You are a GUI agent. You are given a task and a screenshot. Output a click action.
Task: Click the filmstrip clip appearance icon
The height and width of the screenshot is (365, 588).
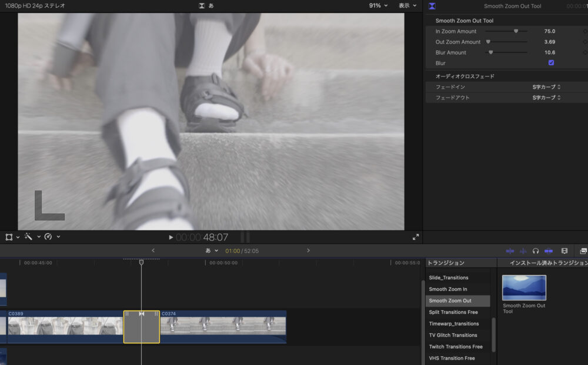[x=564, y=251]
